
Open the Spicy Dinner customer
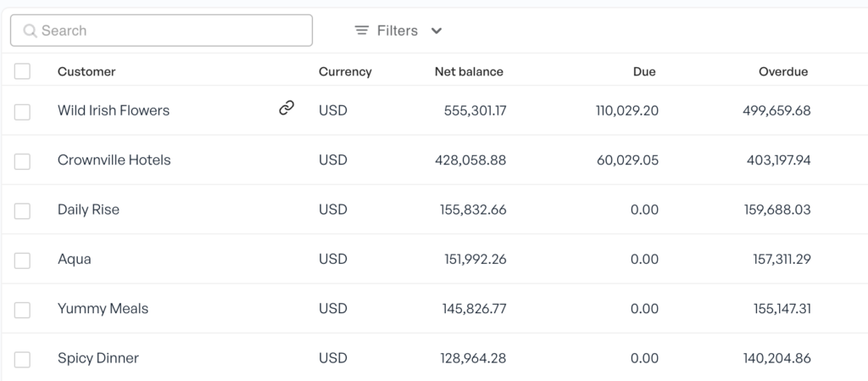(x=98, y=358)
